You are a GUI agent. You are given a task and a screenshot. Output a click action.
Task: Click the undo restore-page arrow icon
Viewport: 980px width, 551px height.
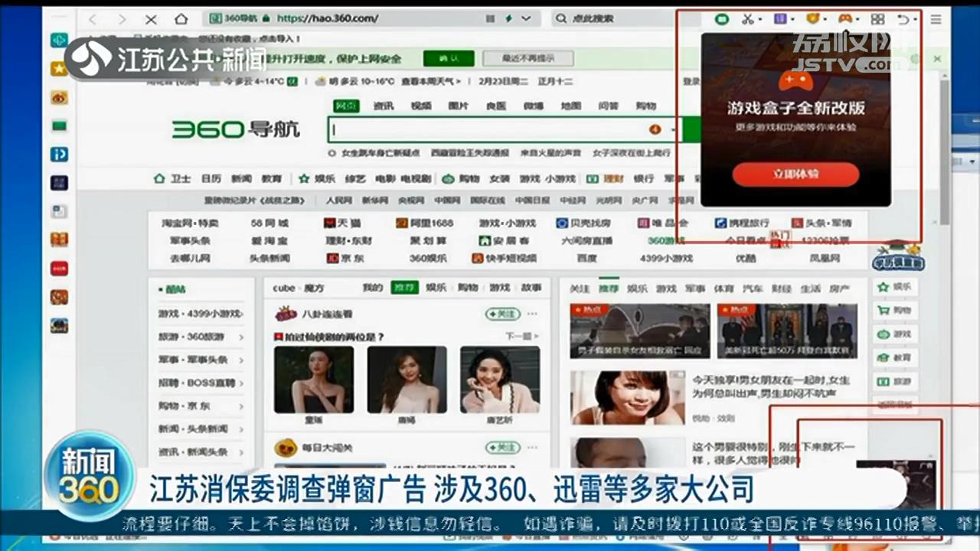click(x=904, y=19)
